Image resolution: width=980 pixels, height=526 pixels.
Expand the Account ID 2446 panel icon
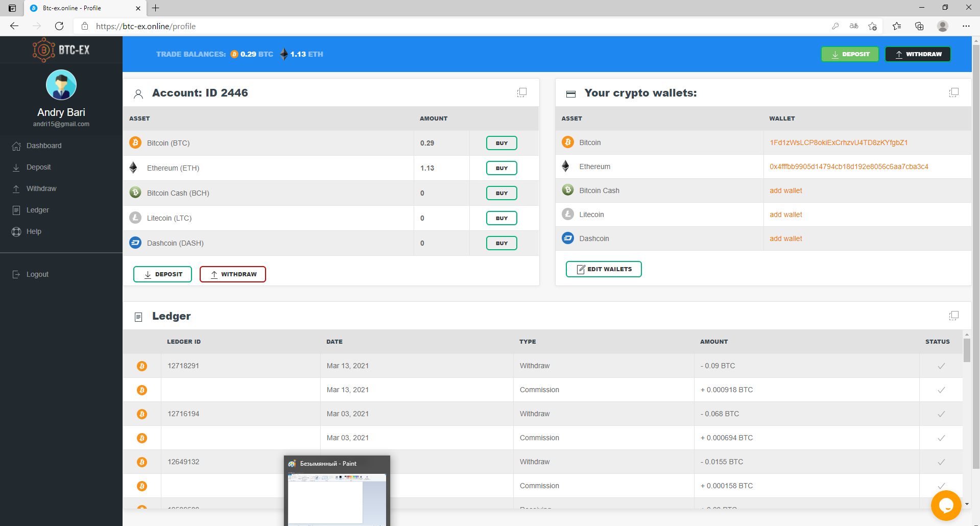click(x=521, y=92)
